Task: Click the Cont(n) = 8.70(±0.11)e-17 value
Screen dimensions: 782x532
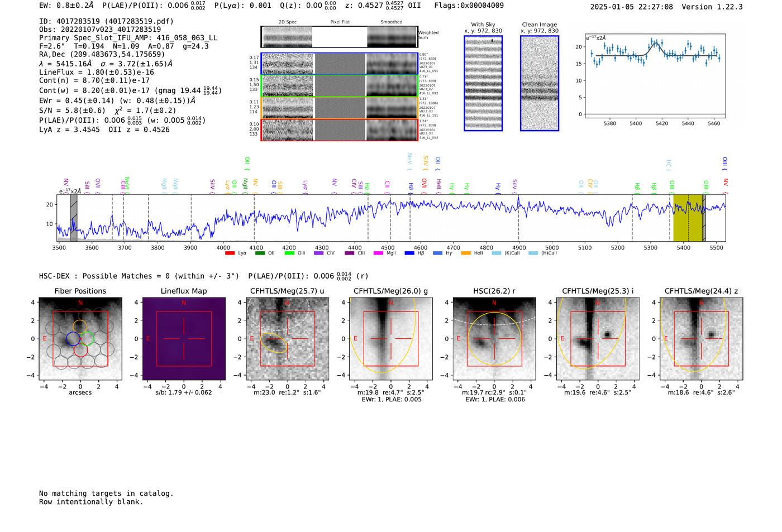Action: click(x=94, y=80)
